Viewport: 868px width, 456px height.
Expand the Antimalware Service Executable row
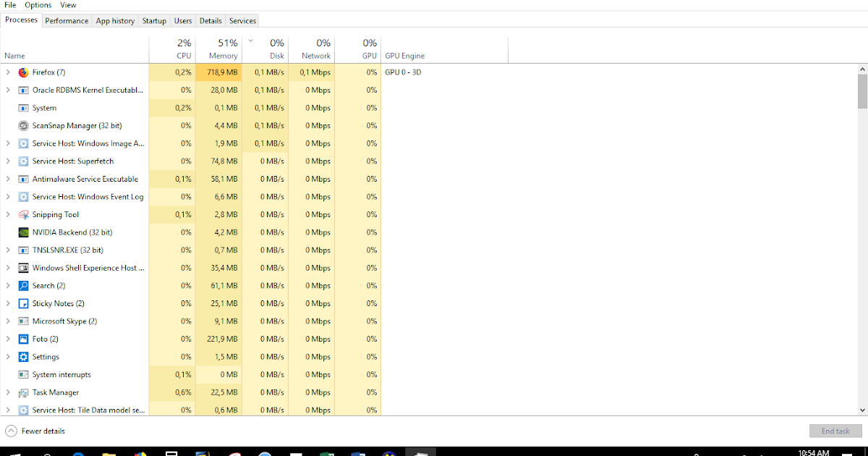[x=8, y=179]
